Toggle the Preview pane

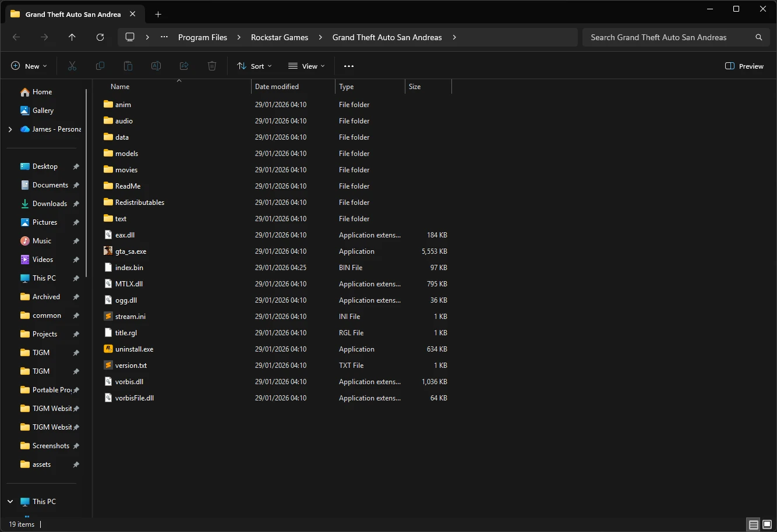coord(744,66)
